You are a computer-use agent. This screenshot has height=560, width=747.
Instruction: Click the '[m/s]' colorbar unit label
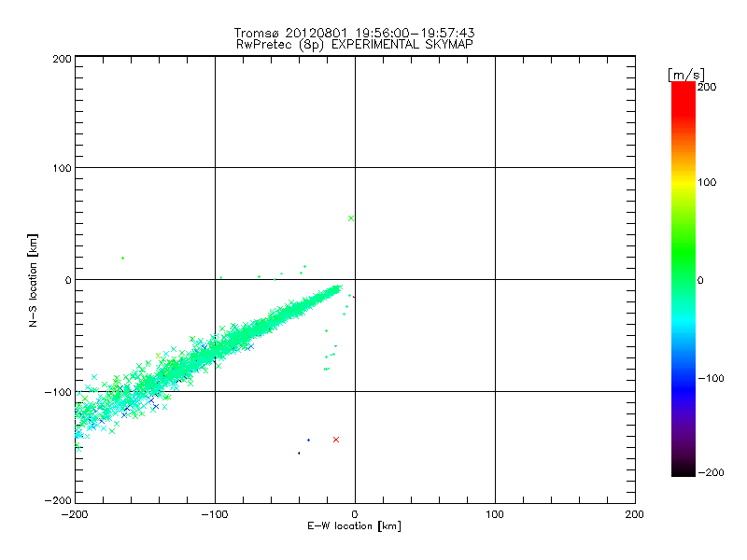tap(686, 75)
